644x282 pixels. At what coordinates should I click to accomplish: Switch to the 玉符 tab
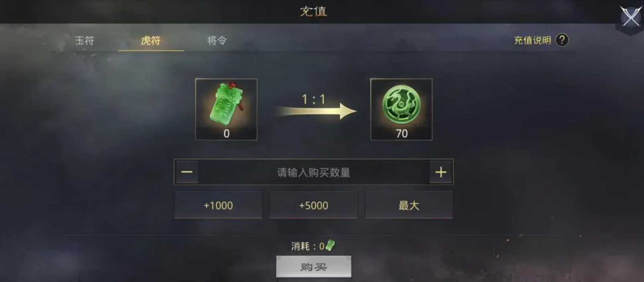(85, 40)
